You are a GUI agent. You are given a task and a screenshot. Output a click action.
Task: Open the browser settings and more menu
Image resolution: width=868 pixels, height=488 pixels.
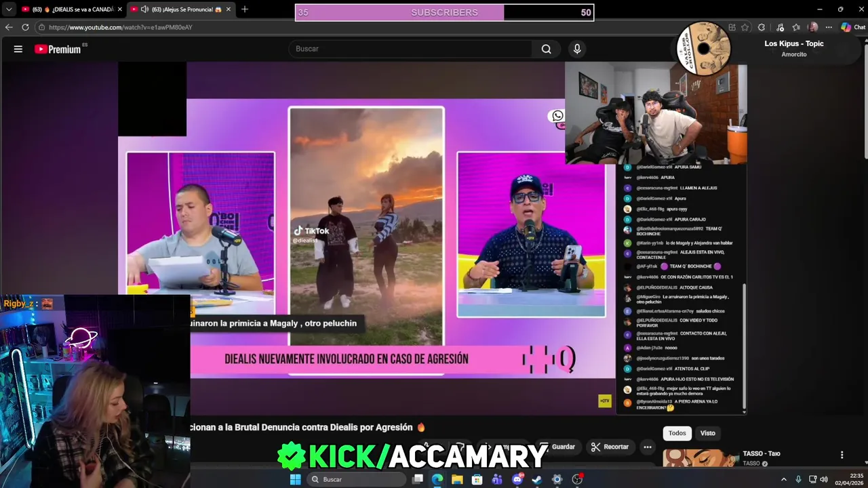pos(829,27)
